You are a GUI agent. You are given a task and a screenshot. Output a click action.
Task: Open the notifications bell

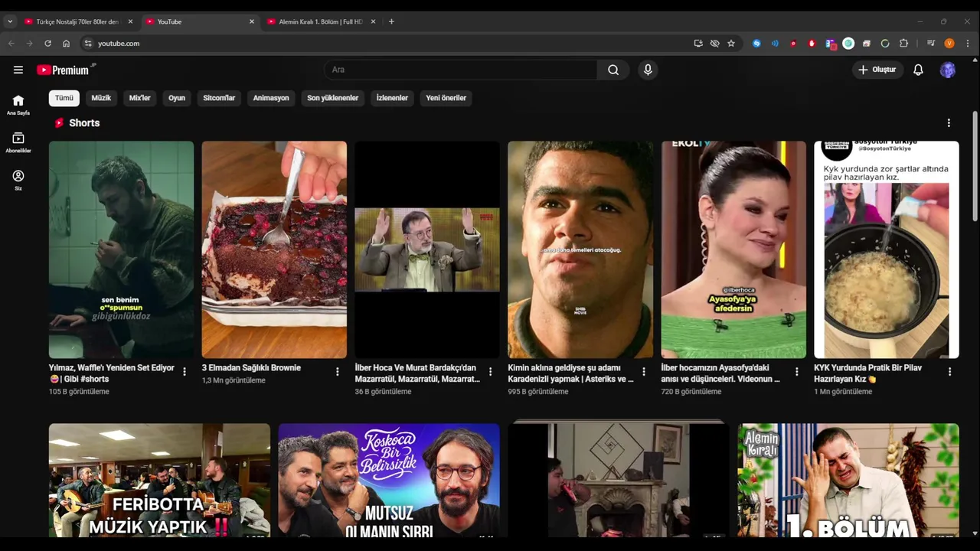(x=918, y=70)
